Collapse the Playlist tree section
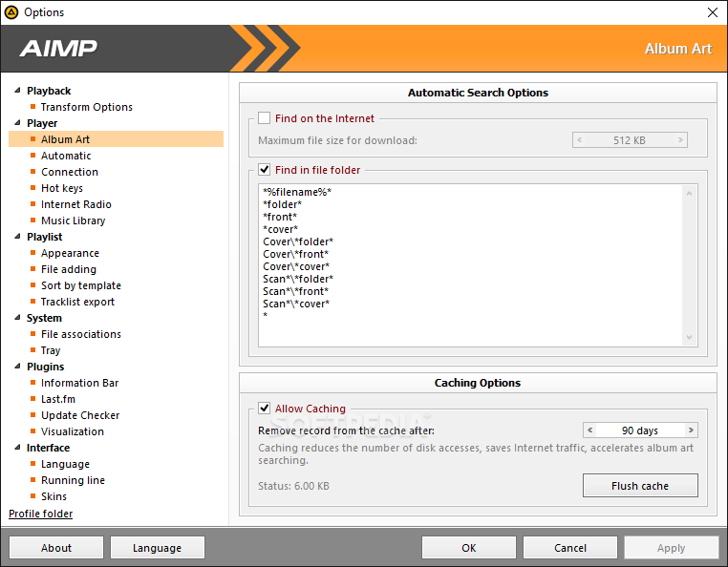This screenshot has width=728, height=567. [17, 236]
